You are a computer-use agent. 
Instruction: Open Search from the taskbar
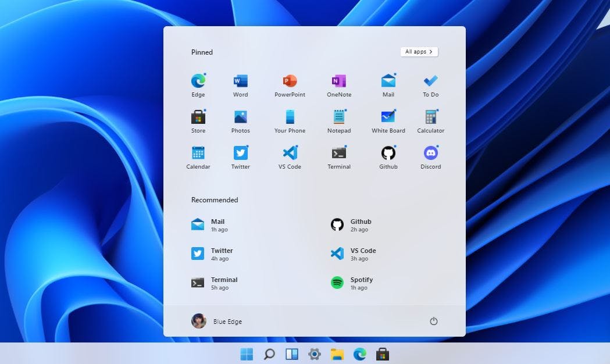click(x=269, y=354)
